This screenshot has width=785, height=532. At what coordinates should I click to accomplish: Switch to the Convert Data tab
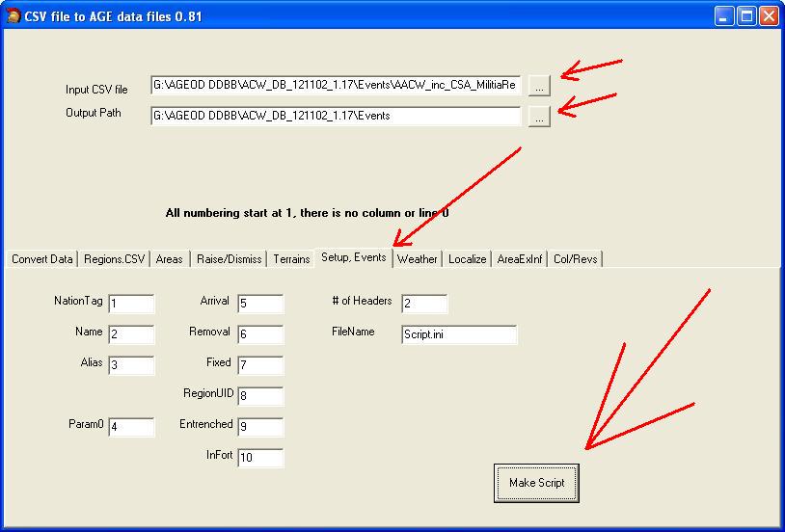click(x=42, y=259)
